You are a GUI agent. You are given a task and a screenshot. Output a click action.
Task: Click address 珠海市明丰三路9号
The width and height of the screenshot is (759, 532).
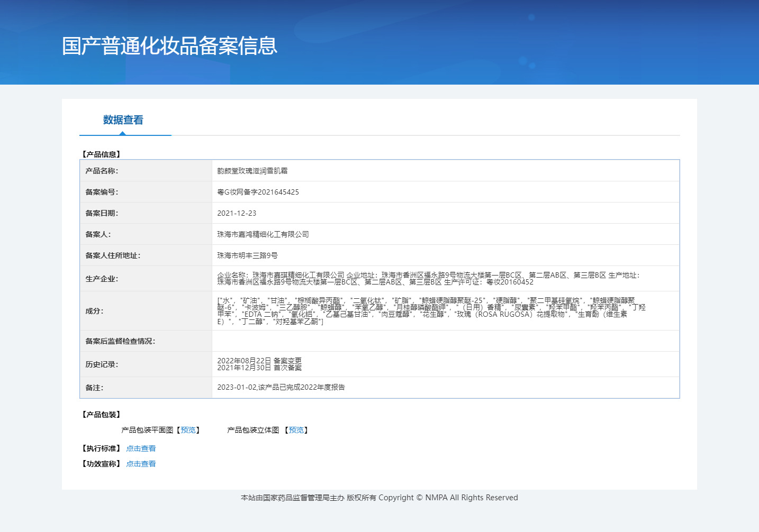click(248, 255)
